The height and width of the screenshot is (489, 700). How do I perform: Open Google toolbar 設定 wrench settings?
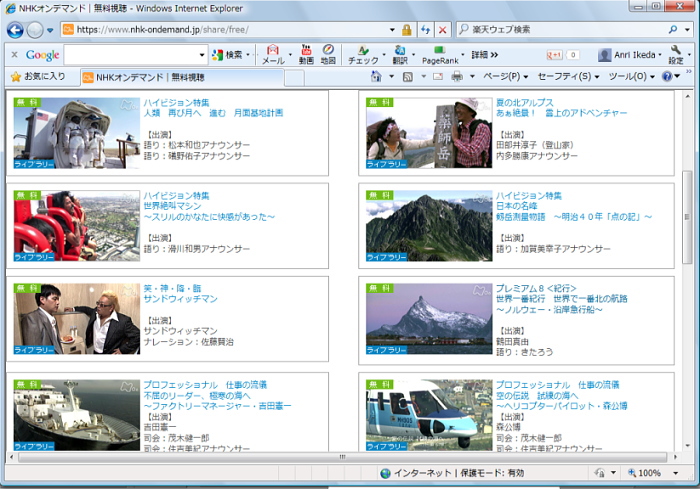676,54
